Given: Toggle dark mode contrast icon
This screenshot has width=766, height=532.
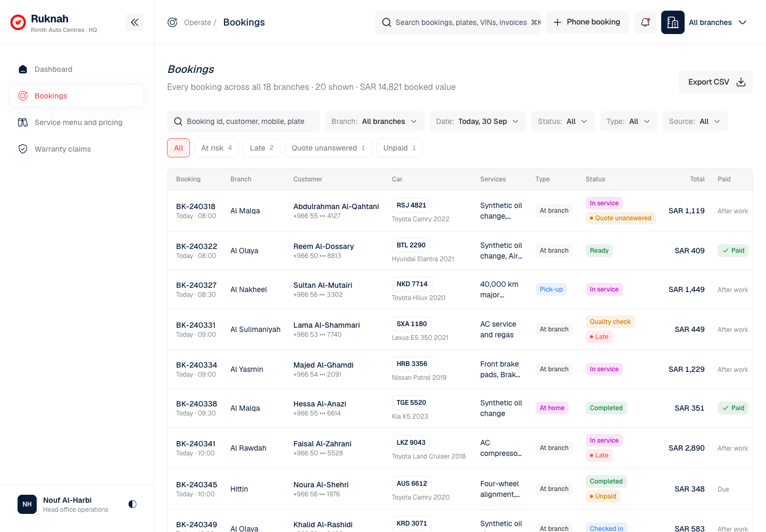Looking at the screenshot, I should pos(132,504).
